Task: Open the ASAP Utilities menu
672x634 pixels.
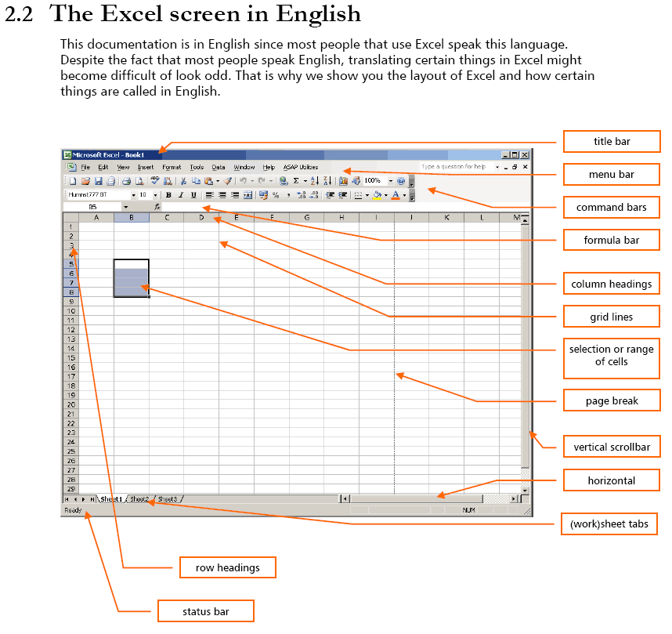Action: point(301,167)
